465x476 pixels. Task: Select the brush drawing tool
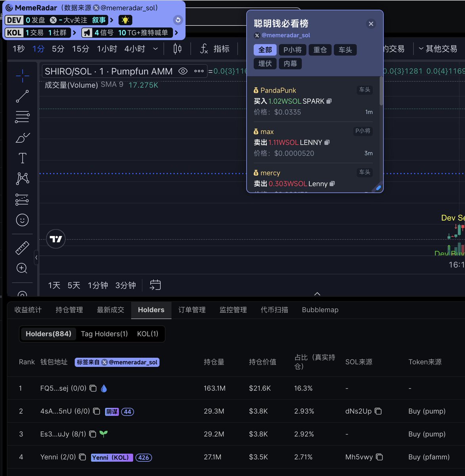pos(22,138)
